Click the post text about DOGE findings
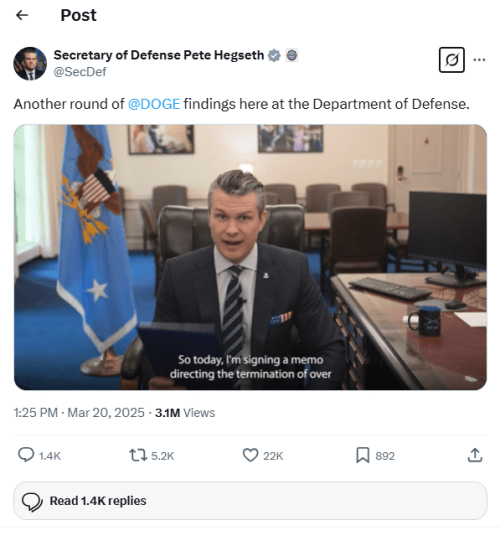The height and width of the screenshot is (551, 500). [x=241, y=104]
